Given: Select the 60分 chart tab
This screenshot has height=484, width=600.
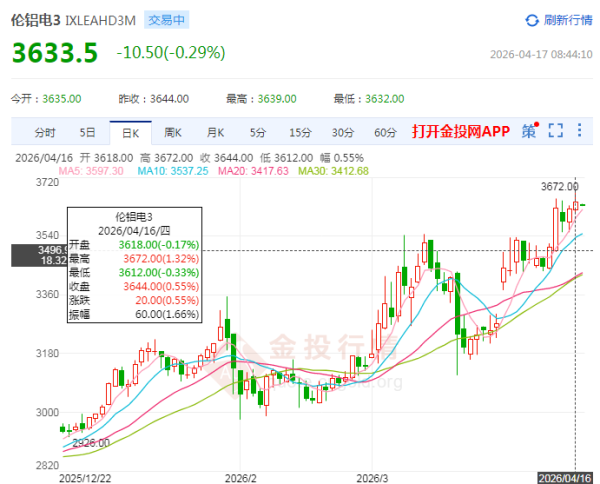Looking at the screenshot, I should 385,133.
